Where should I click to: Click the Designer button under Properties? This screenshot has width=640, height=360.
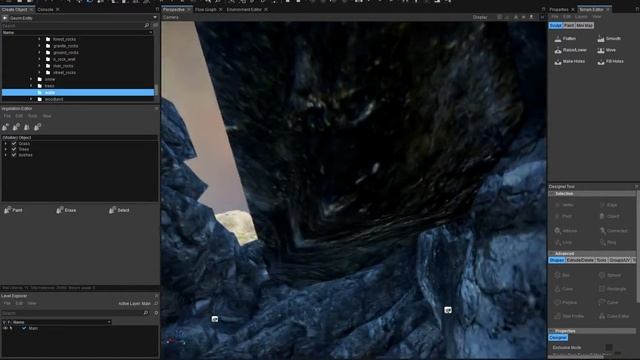[558, 338]
